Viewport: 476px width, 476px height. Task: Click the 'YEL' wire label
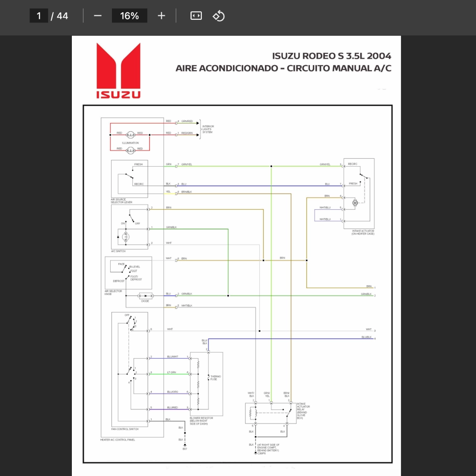tap(168, 192)
